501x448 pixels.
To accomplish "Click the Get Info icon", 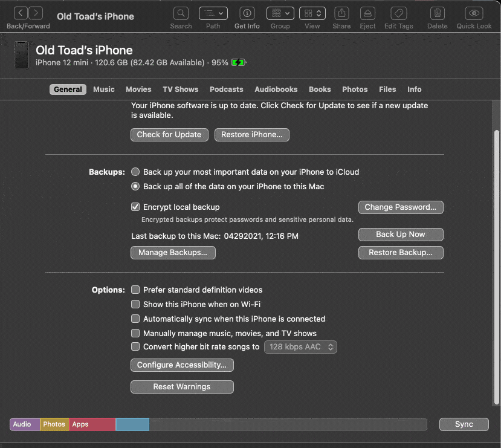I will [247, 13].
